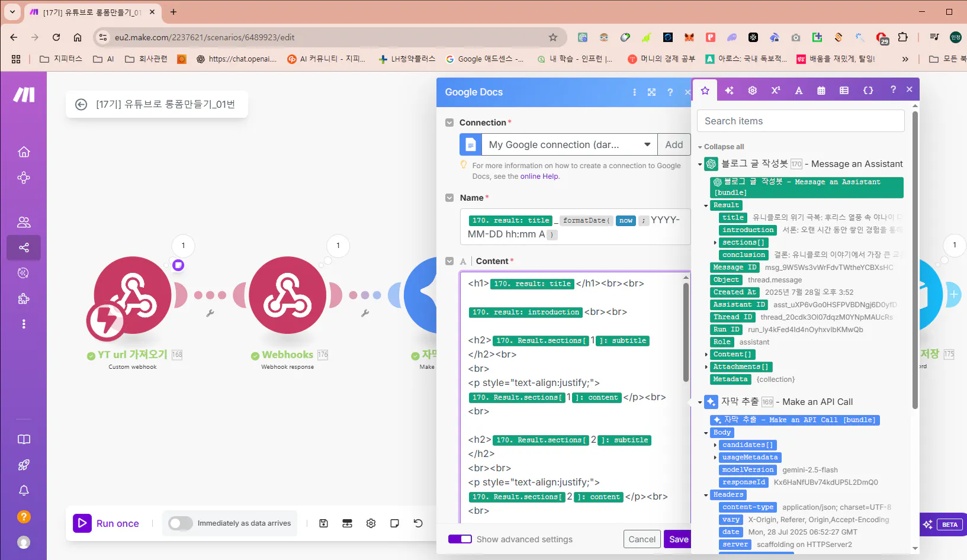967x560 pixels.
Task: Toggle the Content field checkbox
Action: click(x=449, y=261)
